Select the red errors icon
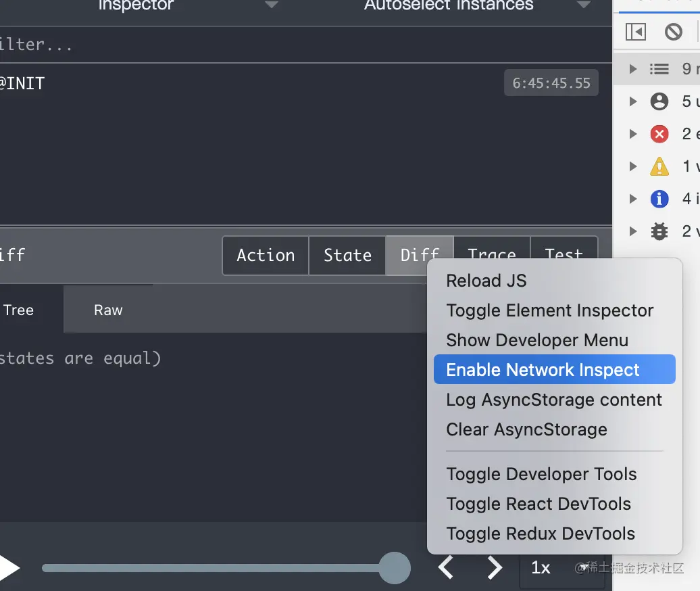The height and width of the screenshot is (591, 700). (659, 134)
